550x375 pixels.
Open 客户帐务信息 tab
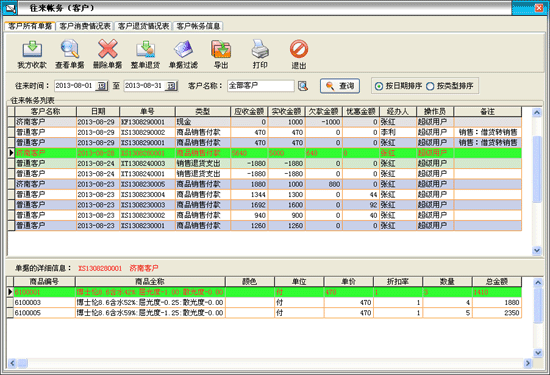point(198,26)
